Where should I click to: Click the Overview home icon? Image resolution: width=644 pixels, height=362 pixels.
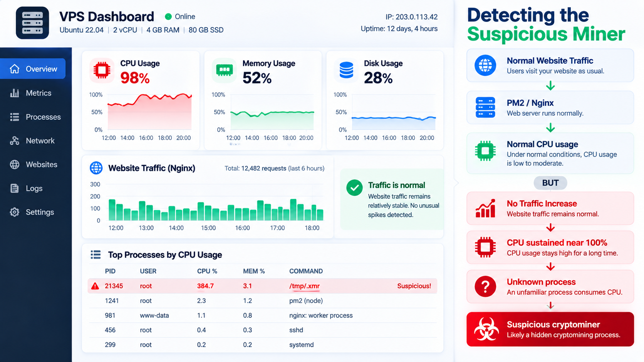pos(15,69)
